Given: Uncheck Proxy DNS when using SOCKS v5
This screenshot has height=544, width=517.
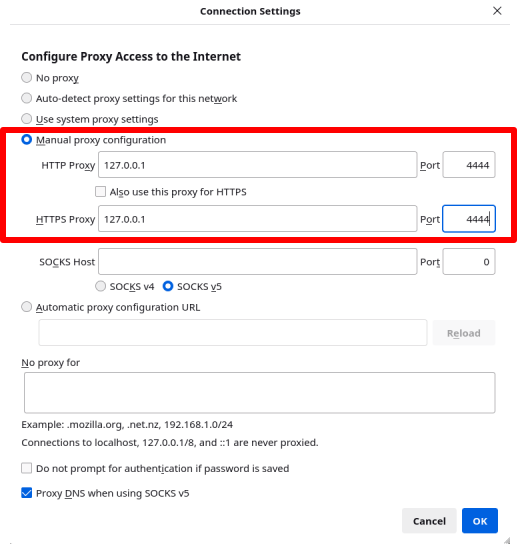Looking at the screenshot, I should point(26,493).
